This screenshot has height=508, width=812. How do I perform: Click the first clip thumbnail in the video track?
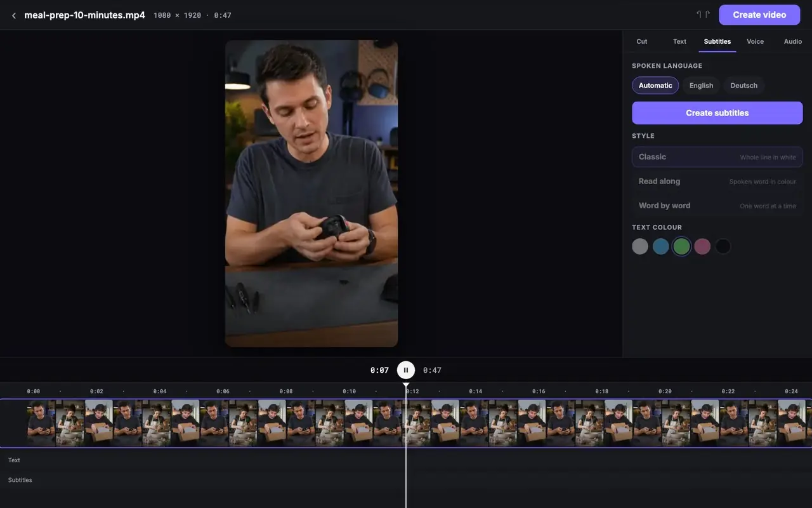(x=41, y=423)
